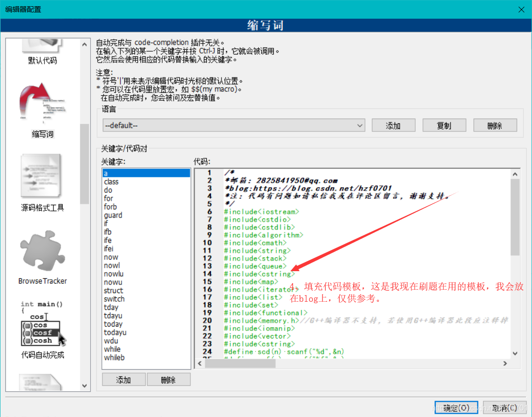
Task: Click the language 添加 button
Action: click(x=393, y=125)
